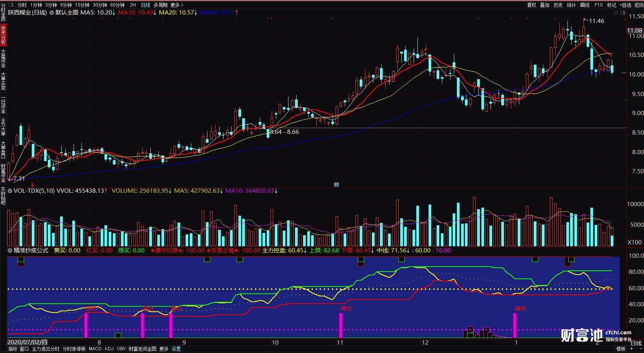Open 历史 history view
The height and width of the screenshot is (353, 644).
tap(558, 5)
